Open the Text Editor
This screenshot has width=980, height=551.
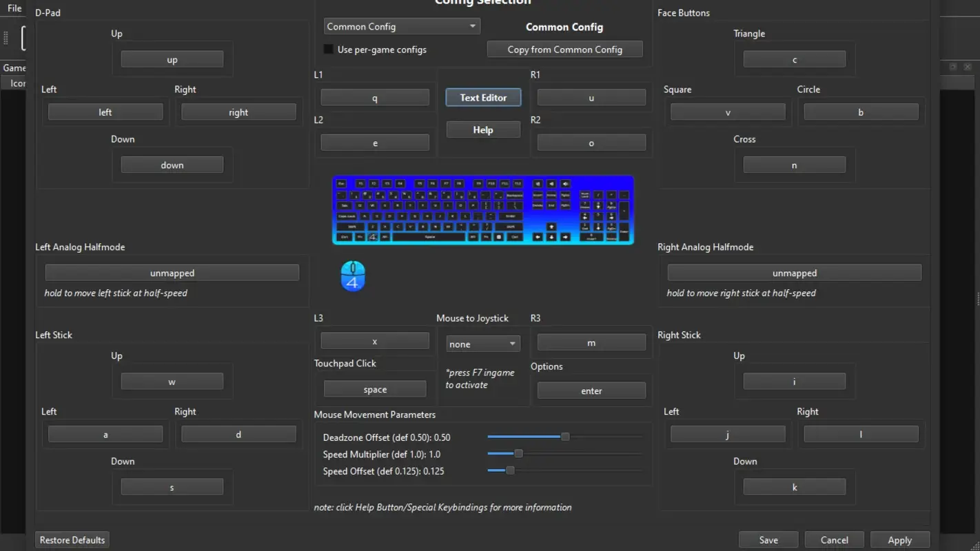[482, 97]
